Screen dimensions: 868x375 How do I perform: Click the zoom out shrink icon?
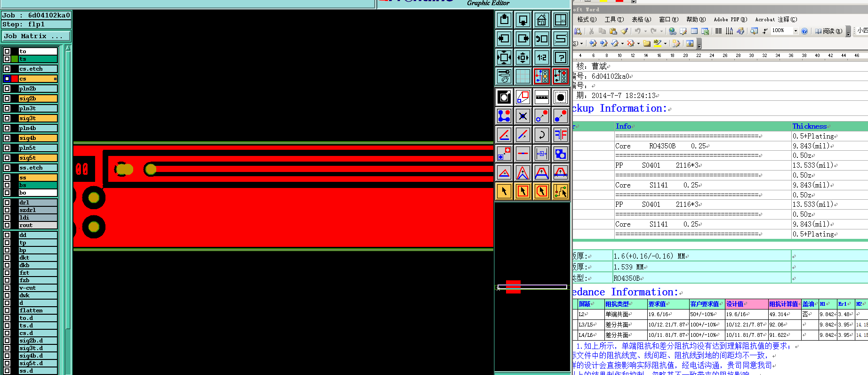click(523, 57)
